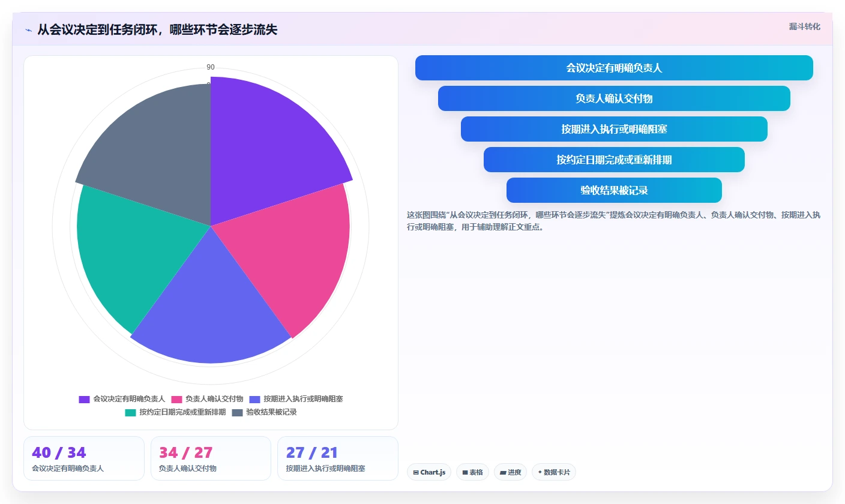Click the pink legend color swatch

coord(176,399)
